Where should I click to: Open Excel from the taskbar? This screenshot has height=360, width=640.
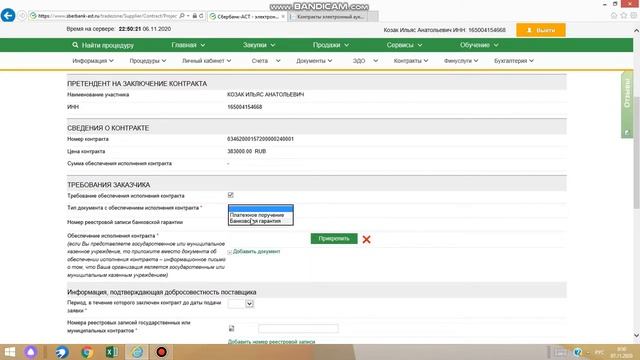tap(112, 352)
